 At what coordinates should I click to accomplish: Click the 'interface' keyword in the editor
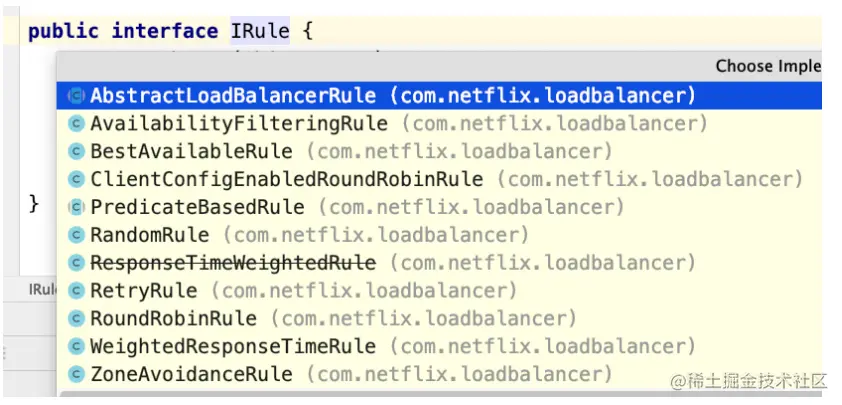click(x=165, y=31)
